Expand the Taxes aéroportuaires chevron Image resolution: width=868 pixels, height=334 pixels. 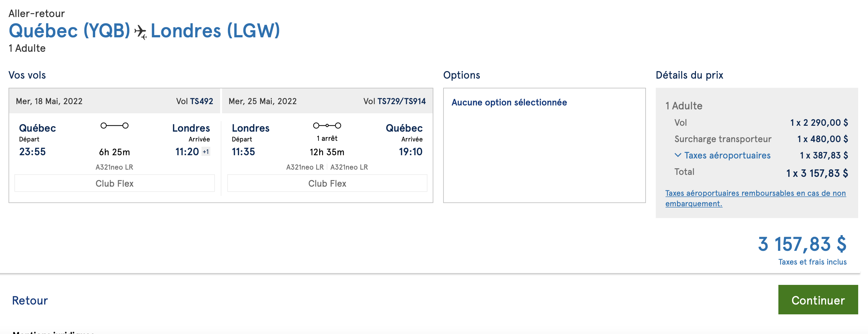[678, 155]
